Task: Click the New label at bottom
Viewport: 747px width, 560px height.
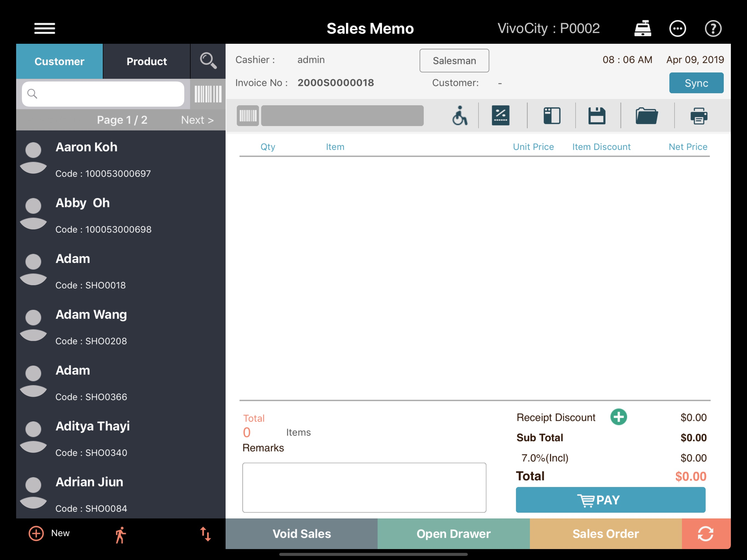Action: point(60,533)
